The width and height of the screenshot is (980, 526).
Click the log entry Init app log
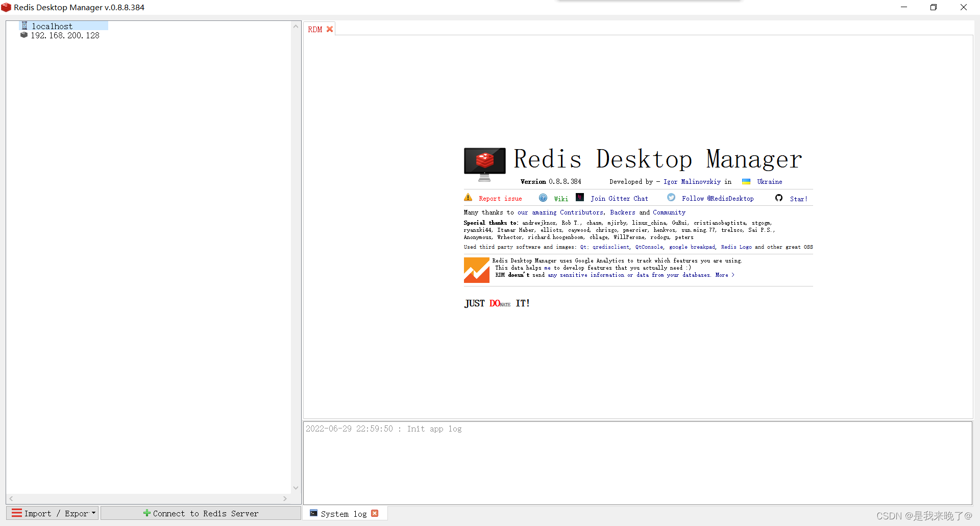(383, 429)
